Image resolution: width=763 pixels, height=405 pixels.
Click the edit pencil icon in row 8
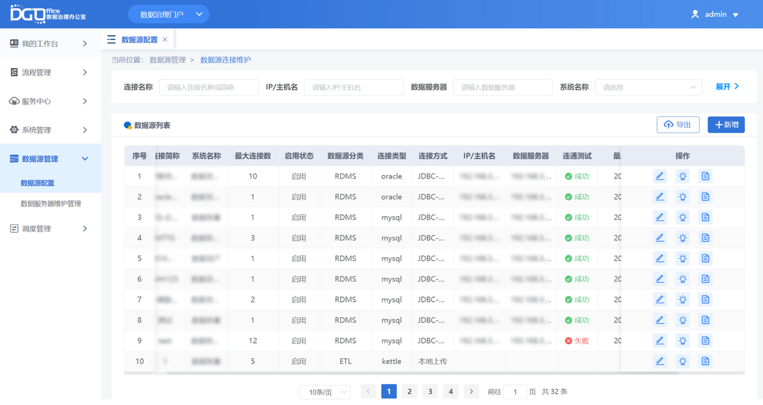[x=659, y=320]
